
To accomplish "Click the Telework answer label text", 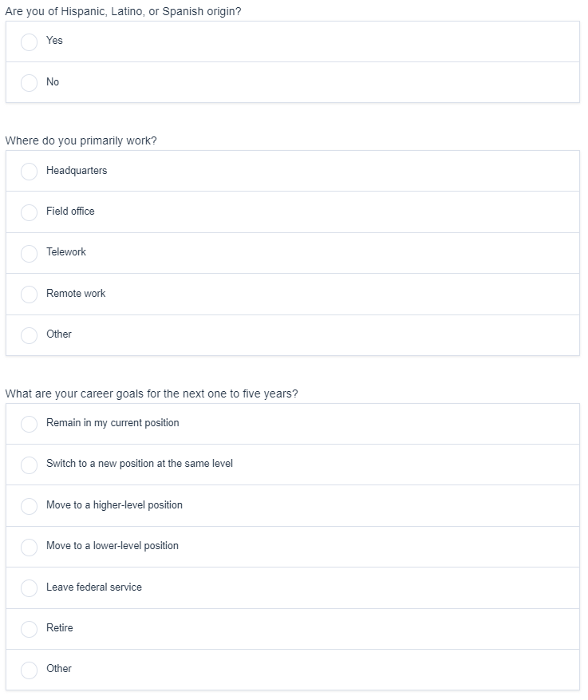I will [x=66, y=252].
